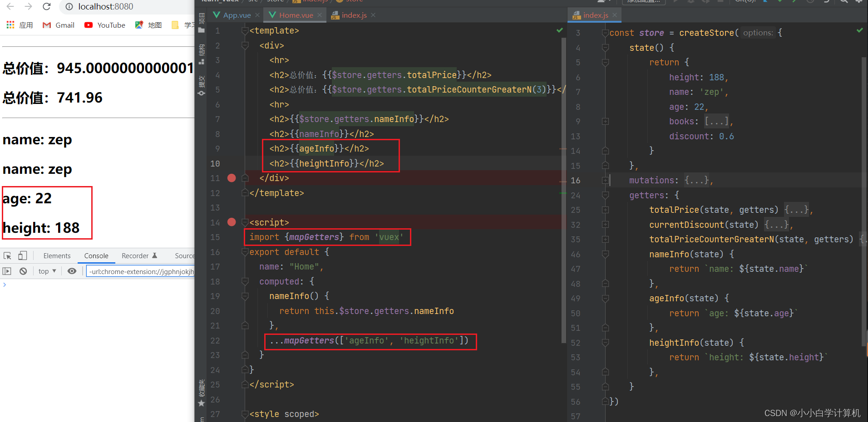Reload the localhost:8080 page
Image resolution: width=868 pixels, height=422 pixels.
pyautogui.click(x=46, y=6)
